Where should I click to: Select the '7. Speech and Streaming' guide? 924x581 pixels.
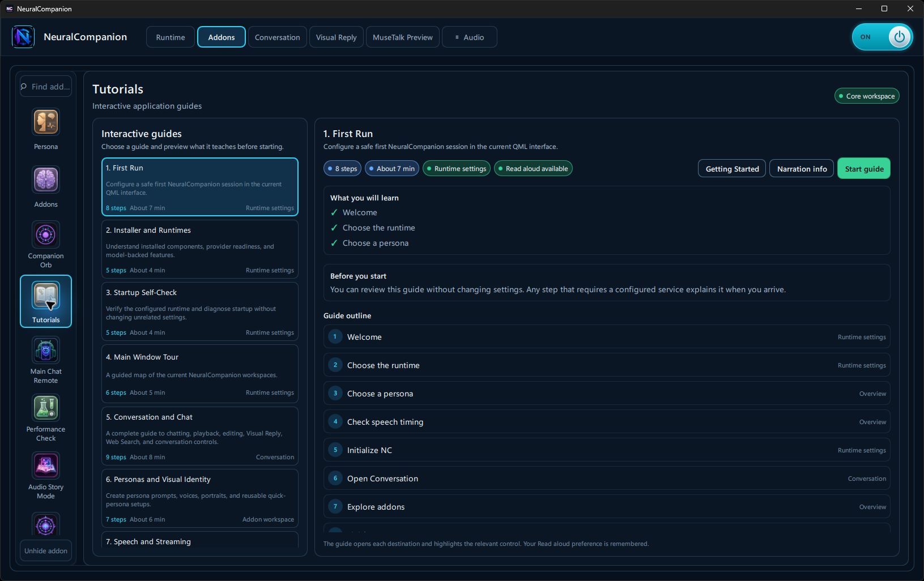coord(200,540)
